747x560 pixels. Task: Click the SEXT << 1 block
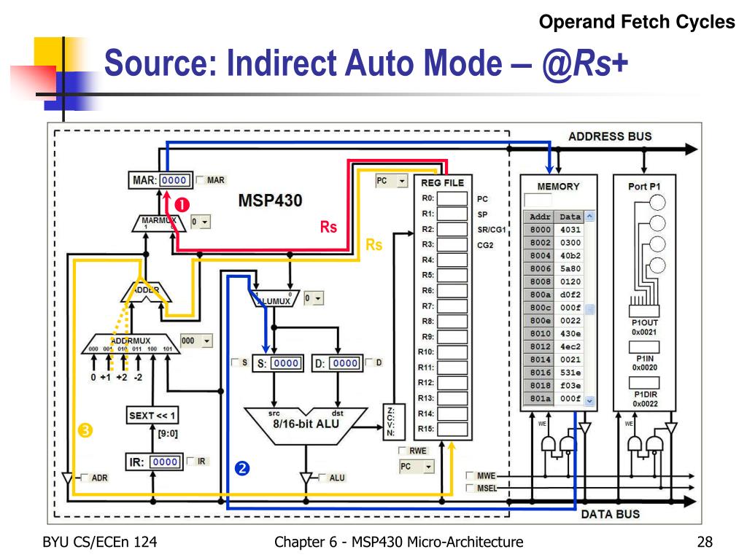pos(152,415)
